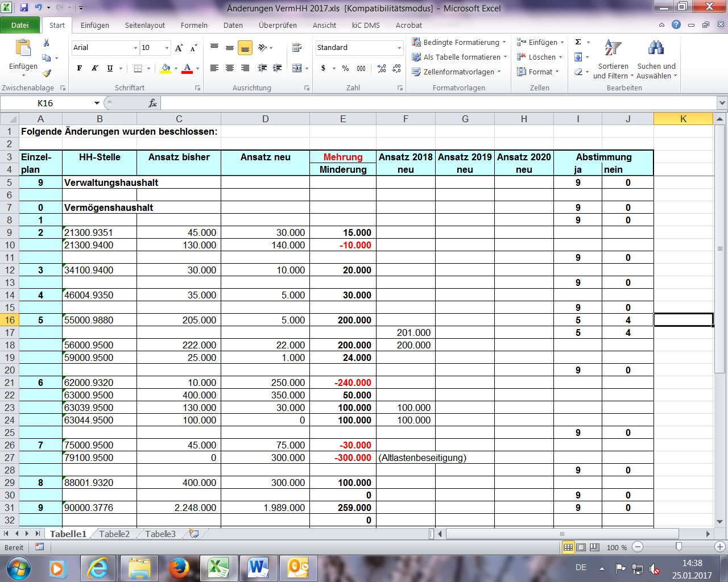This screenshot has height=582, width=728.
Task: Click the Cut scissors icon
Action: coord(47,43)
